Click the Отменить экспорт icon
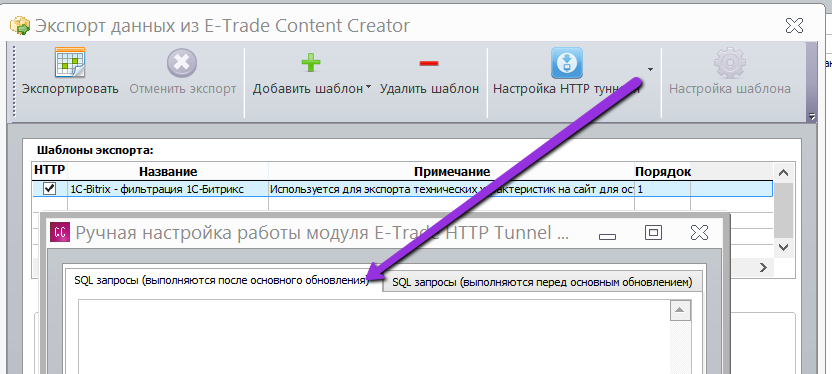The height and width of the screenshot is (374, 832). (182, 63)
